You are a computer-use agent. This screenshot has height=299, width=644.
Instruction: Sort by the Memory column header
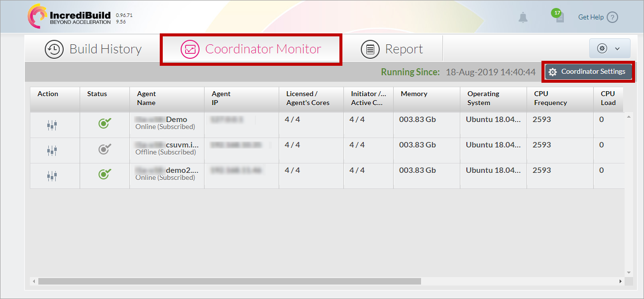coord(414,94)
